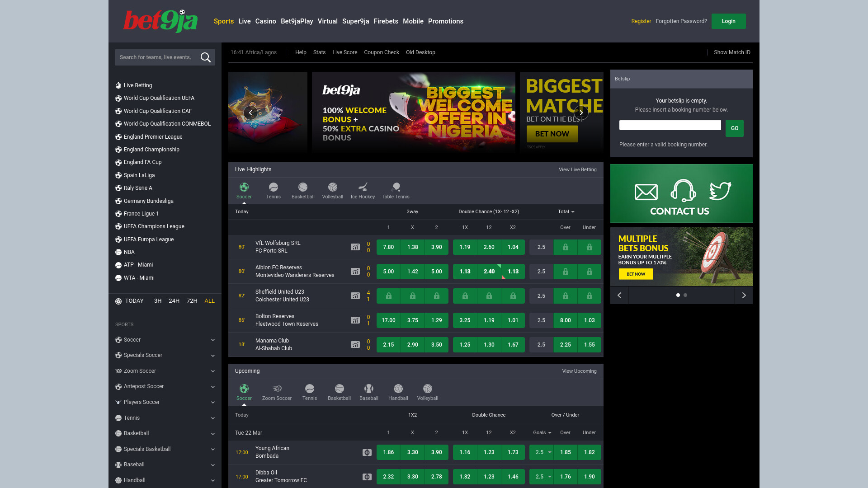
Task: Click the bet9ja logo
Action: 160,21
